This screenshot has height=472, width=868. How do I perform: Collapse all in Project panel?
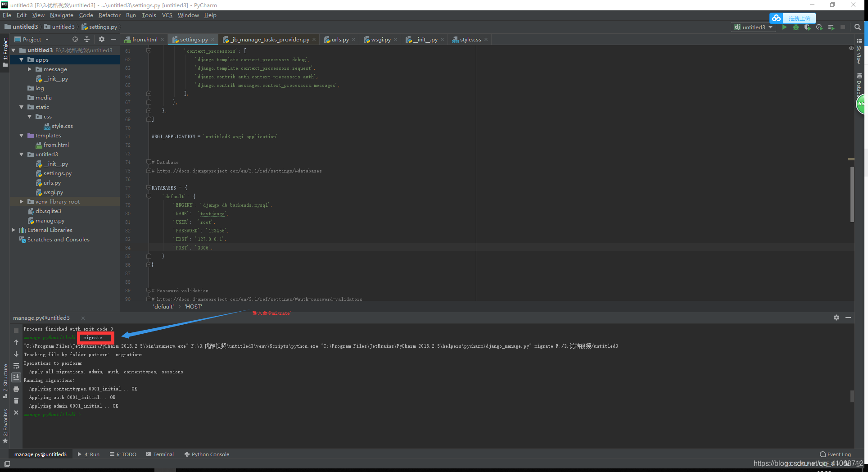coord(87,40)
